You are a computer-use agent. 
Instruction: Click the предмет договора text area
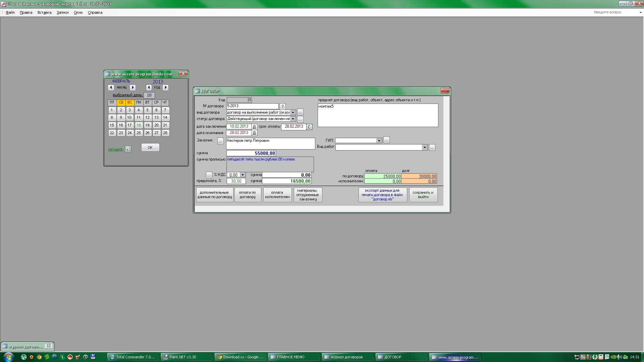pyautogui.click(x=378, y=115)
